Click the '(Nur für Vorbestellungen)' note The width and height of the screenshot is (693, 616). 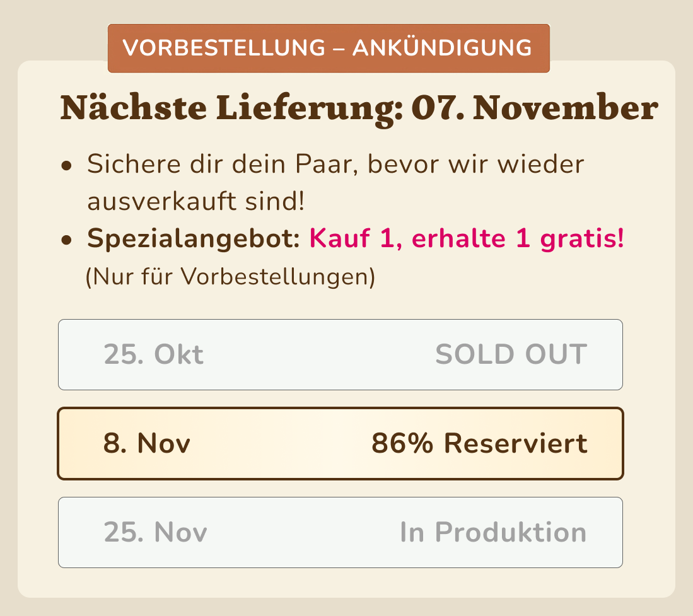230,277
